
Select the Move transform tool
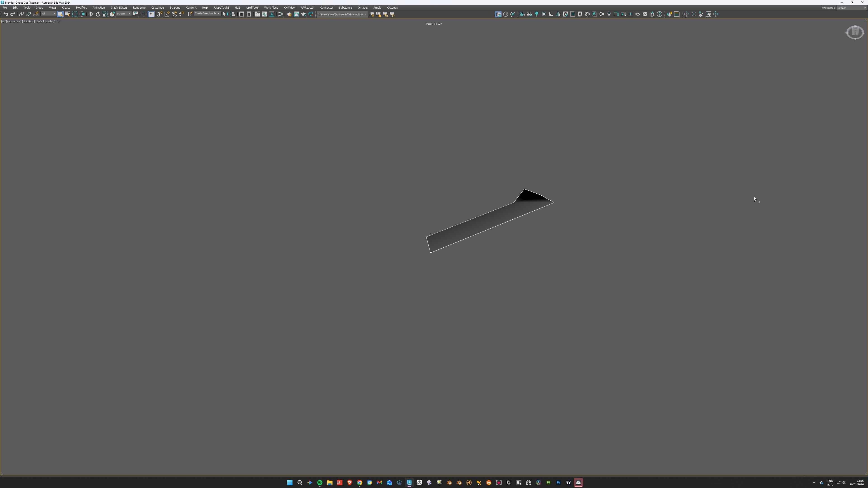pyautogui.click(x=90, y=14)
